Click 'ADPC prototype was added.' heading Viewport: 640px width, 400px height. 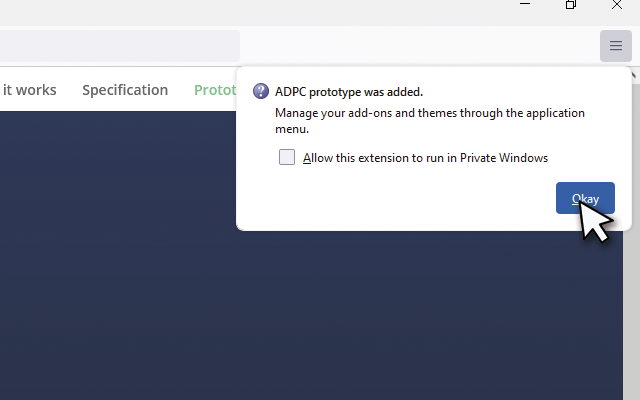[349, 92]
